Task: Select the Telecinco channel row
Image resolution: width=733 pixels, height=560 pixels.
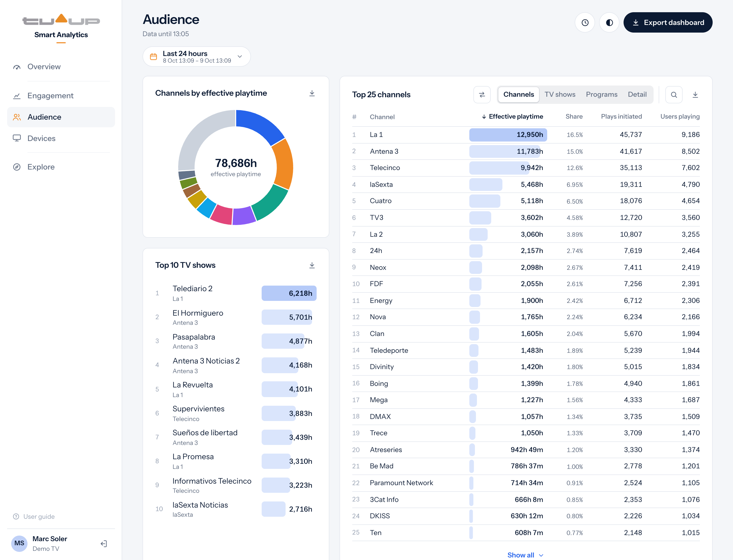Action: point(526,168)
